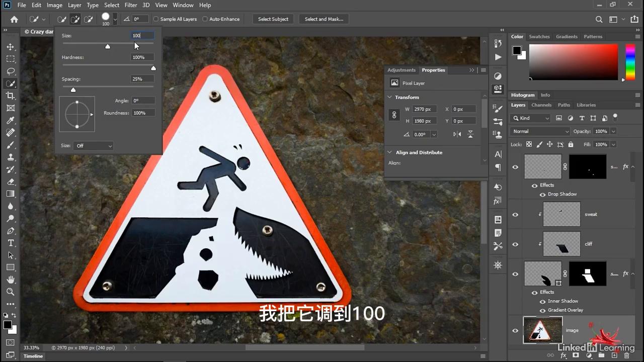644x362 pixels.
Task: Click the image layer thumbnail
Action: click(542, 330)
